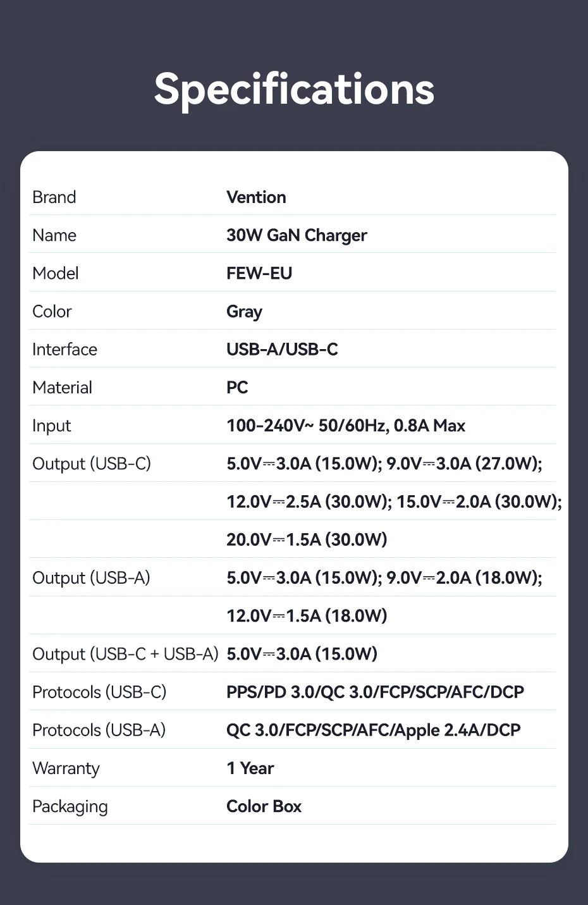588x905 pixels.
Task: Click the Packaging row label
Action: pyautogui.click(x=70, y=806)
